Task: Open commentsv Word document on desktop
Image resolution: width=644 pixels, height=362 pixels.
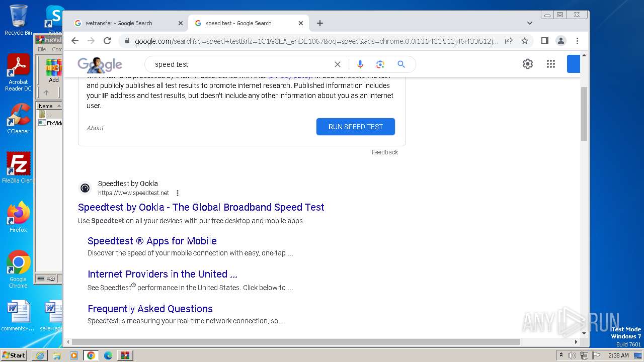Action: point(18,316)
